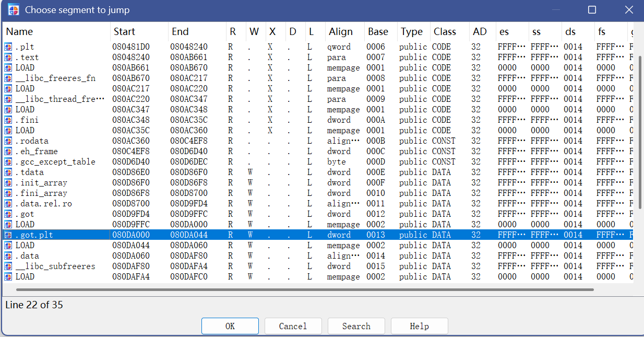Open Search for segments
The width and height of the screenshot is (644, 337).
(356, 326)
